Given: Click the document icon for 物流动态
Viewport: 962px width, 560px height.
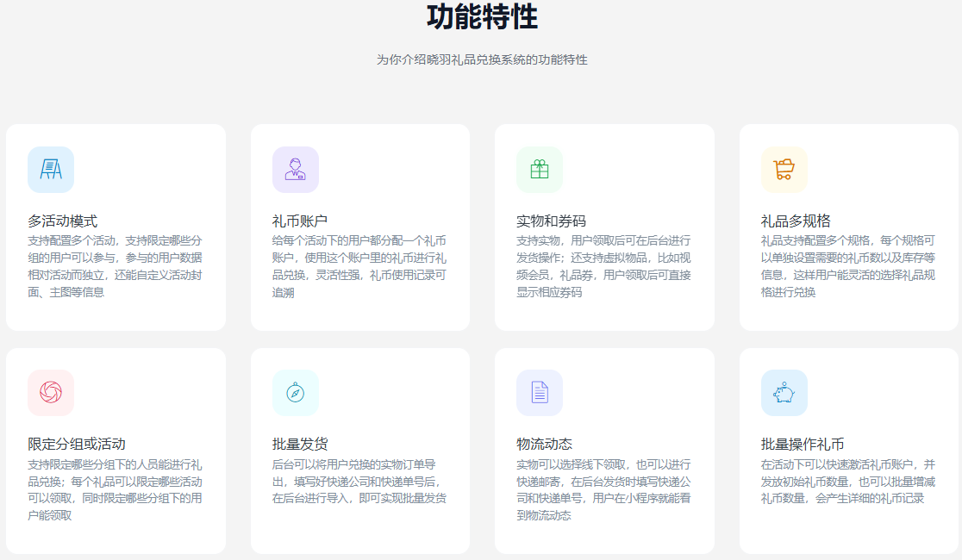Looking at the screenshot, I should pos(540,393).
